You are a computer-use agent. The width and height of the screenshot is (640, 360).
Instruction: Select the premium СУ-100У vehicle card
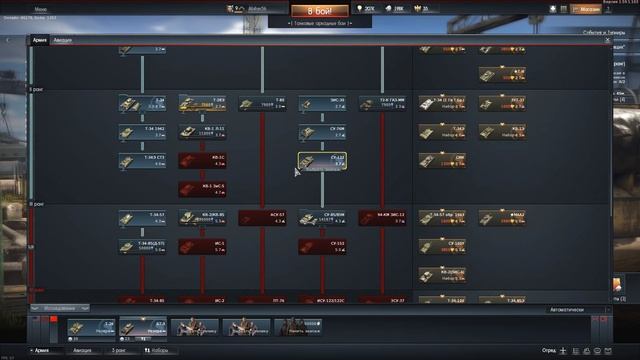[442, 247]
